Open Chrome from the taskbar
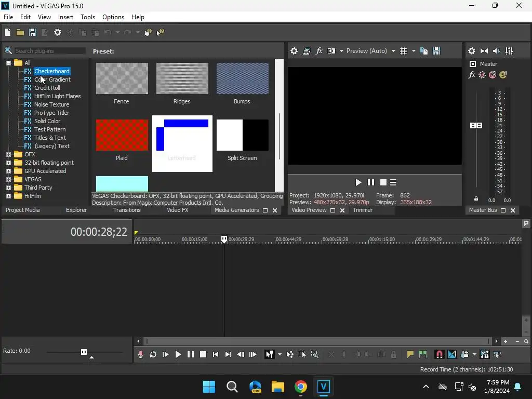 pos(301,387)
